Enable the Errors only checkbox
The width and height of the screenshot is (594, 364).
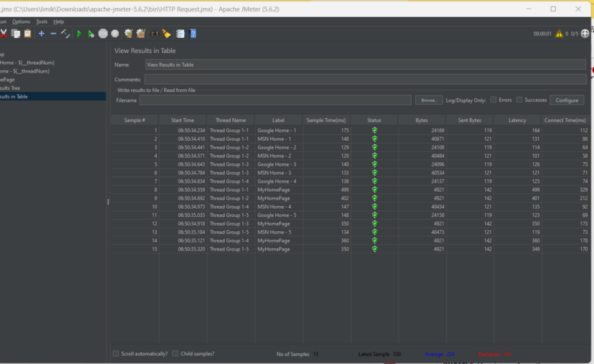[x=493, y=100]
